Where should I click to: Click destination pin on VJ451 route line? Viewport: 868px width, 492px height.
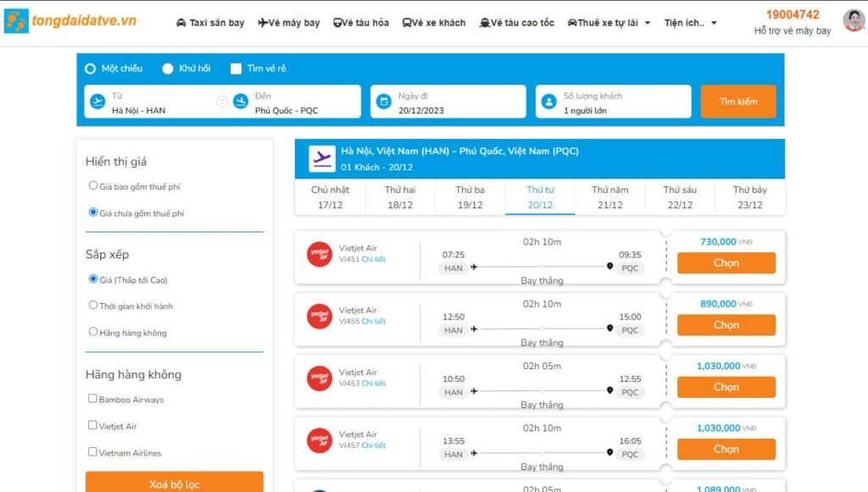[609, 267]
